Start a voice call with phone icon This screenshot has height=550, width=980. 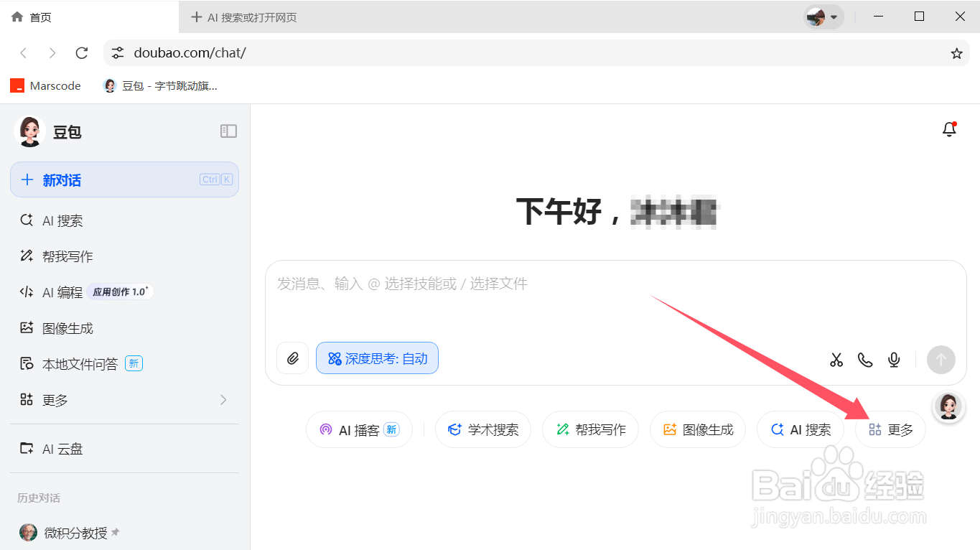[865, 360]
